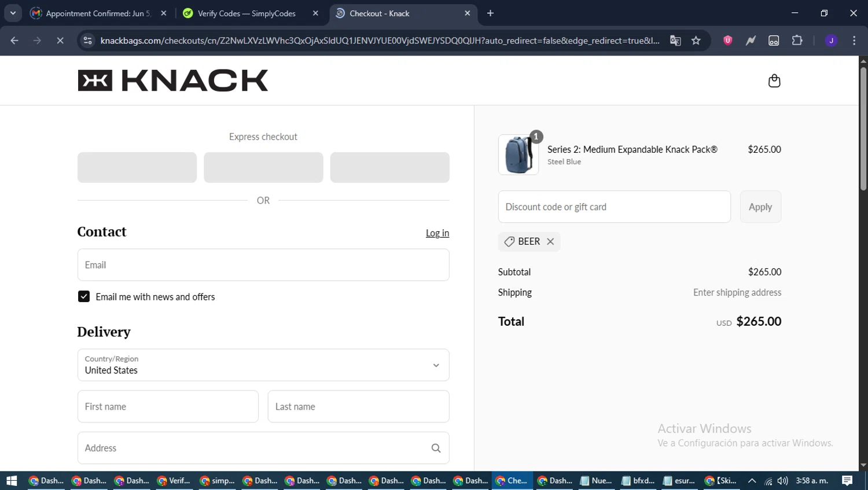Viewport: 868px width, 490px height.
Task: Close the Verify Codes SimplyCodes tab
Action: [315, 13]
